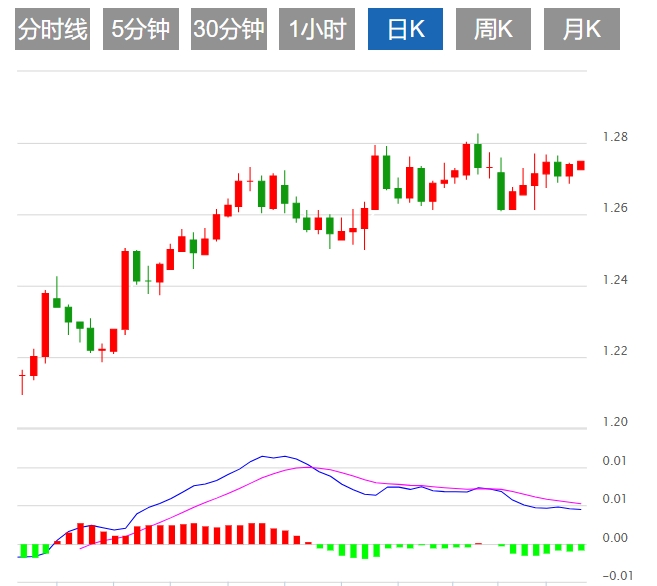This screenshot has width=657, height=586.
Task: Open the 月K monthly chart
Action: (581, 30)
